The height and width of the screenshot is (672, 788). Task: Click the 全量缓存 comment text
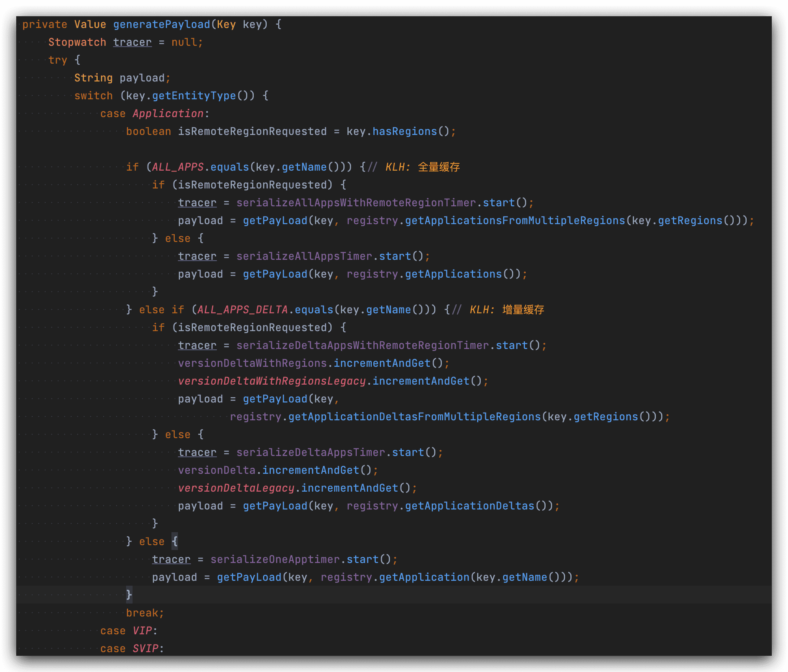click(x=439, y=167)
